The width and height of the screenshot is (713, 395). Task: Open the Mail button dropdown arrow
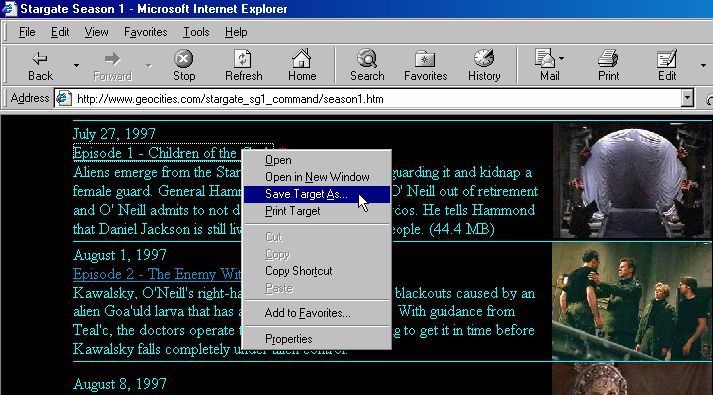(x=562, y=58)
